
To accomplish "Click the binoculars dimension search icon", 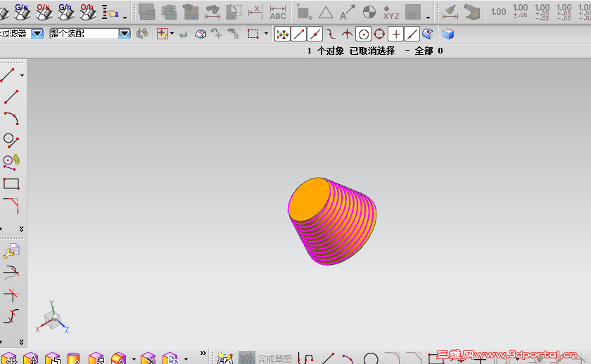I will coord(212,12).
